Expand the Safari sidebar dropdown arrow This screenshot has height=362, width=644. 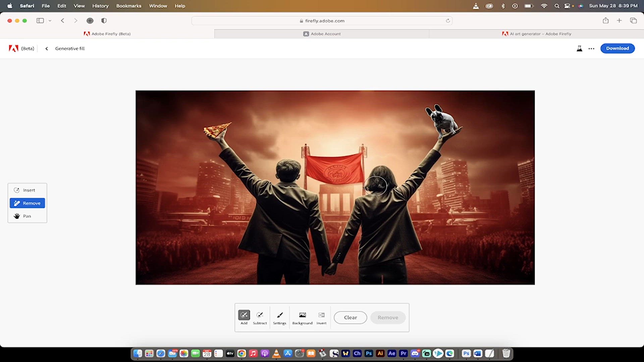pos(50,21)
